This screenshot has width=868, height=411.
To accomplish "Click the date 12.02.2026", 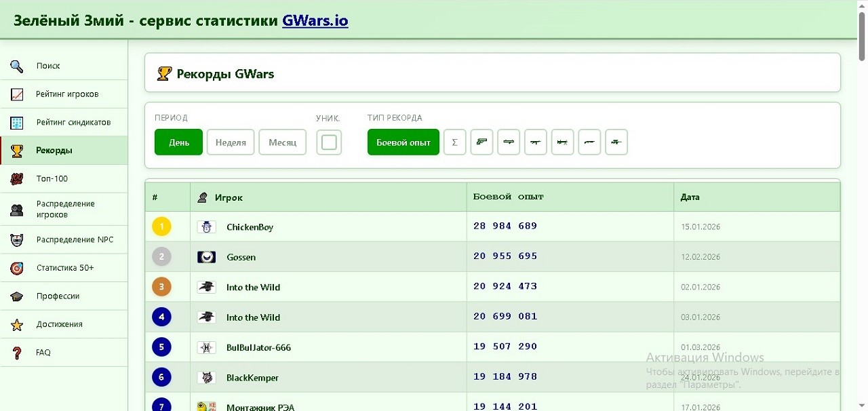I will (701, 257).
